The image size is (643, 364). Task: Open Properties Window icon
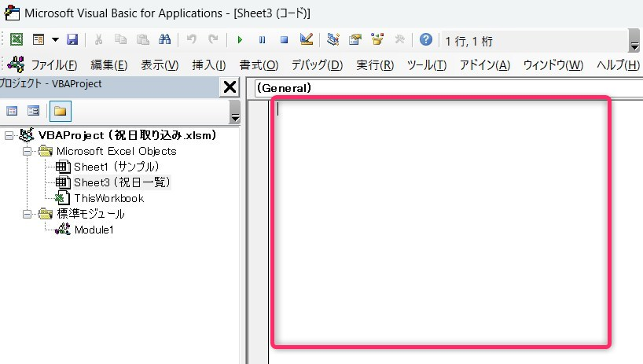(x=355, y=39)
